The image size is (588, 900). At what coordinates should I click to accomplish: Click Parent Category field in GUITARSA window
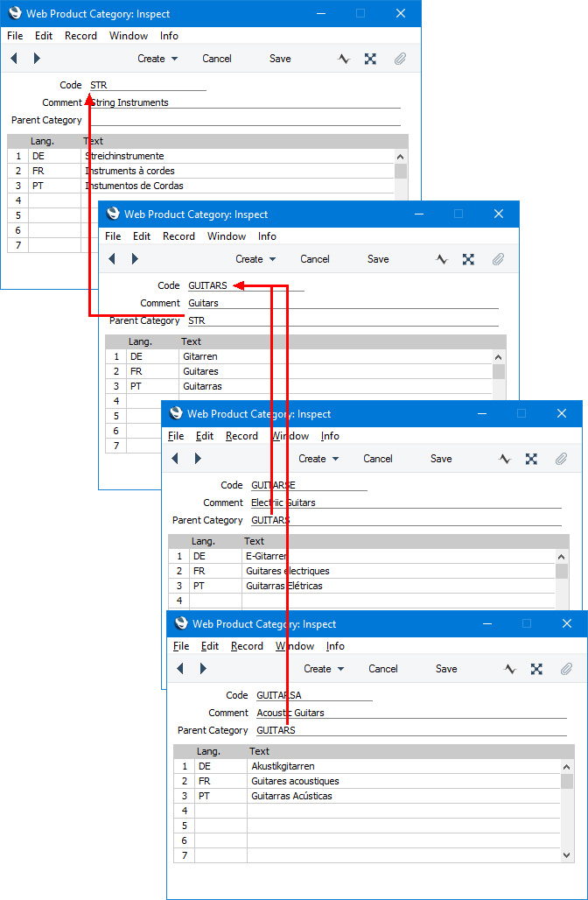(411, 730)
